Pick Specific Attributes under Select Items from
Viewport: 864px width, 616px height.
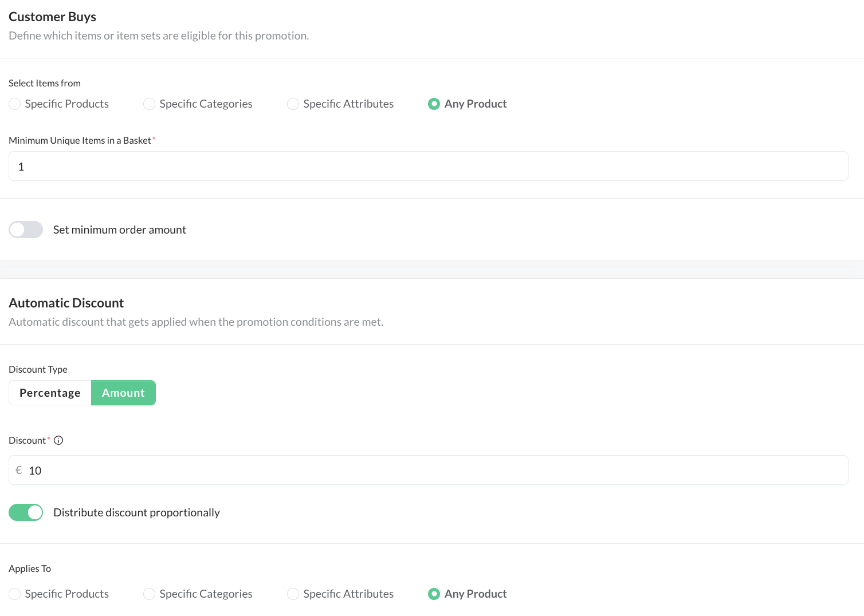point(293,104)
